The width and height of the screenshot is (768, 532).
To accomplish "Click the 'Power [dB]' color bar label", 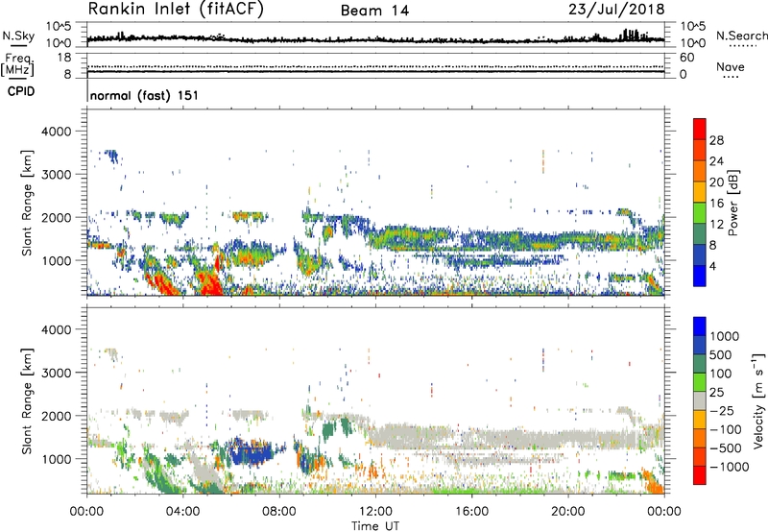I will tap(732, 203).
